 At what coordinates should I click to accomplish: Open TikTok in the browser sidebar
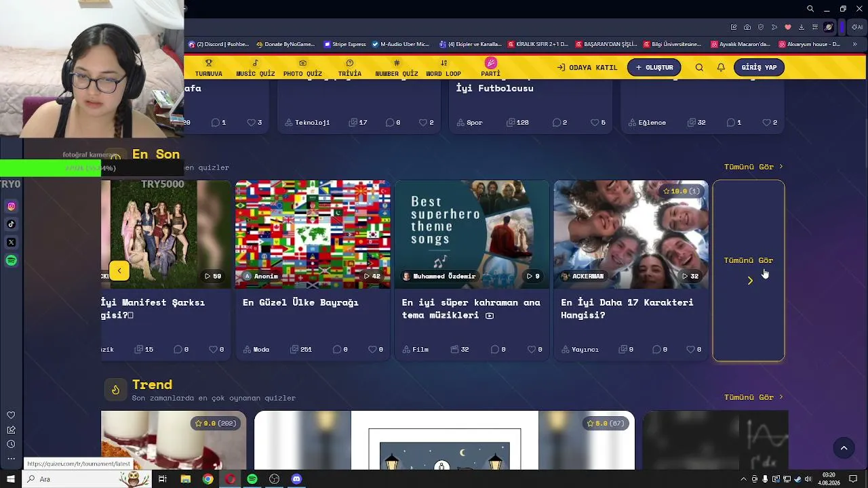(x=11, y=224)
